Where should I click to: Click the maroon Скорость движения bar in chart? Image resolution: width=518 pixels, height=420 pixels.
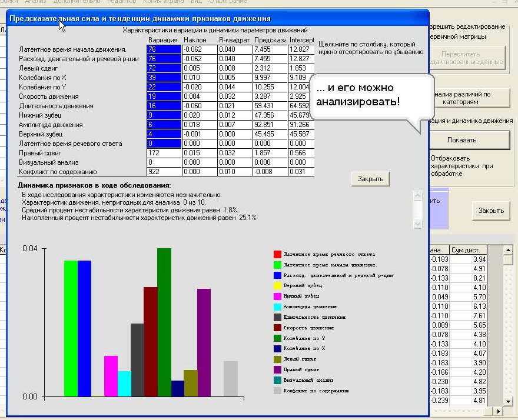pyautogui.click(x=151, y=342)
